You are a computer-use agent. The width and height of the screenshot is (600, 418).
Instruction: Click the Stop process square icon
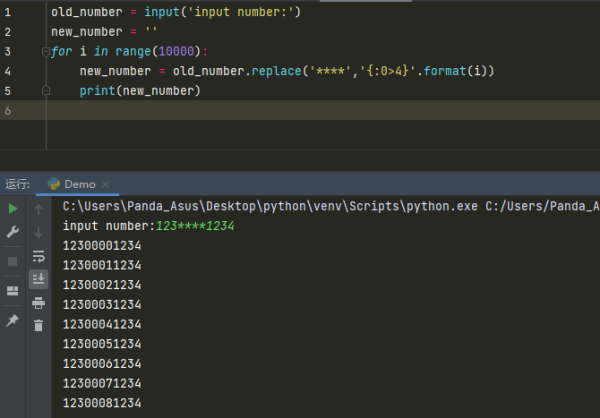pyautogui.click(x=12, y=261)
